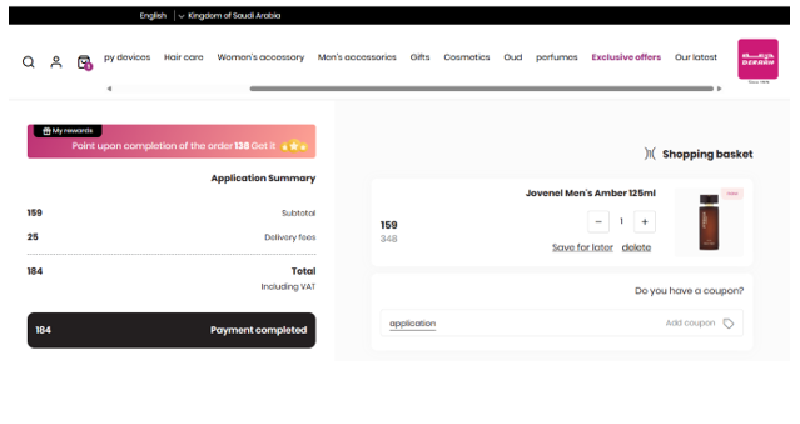Decrease quantity with the minus button
This screenshot has width=800, height=424.
[598, 222]
